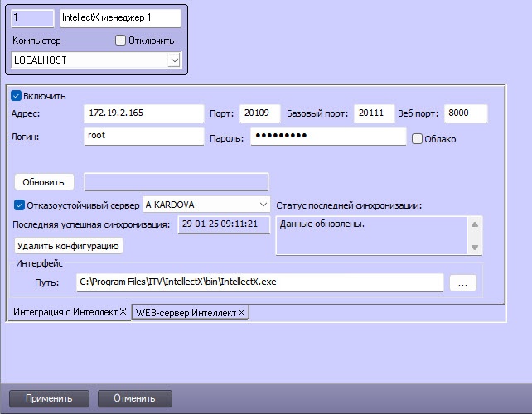Click Удалить конфигурацию button
Image resolution: width=532 pixels, height=414 pixels.
pyautogui.click(x=69, y=246)
